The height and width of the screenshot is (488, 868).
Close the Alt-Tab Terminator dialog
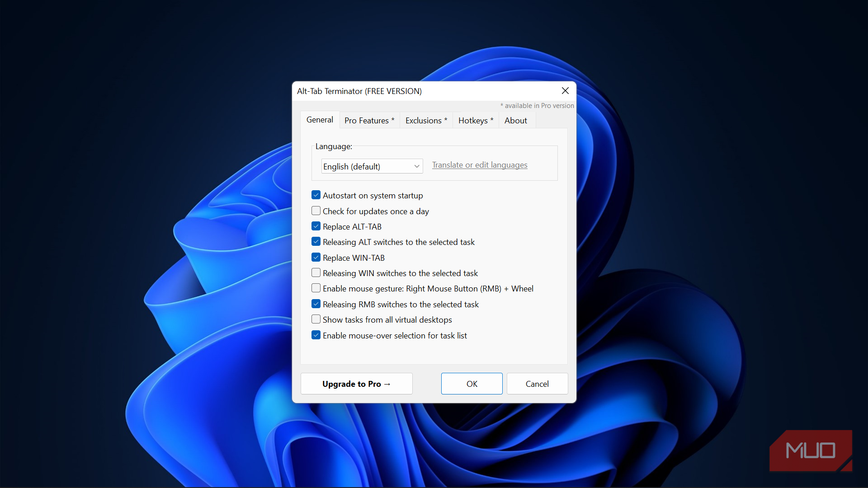[565, 91]
